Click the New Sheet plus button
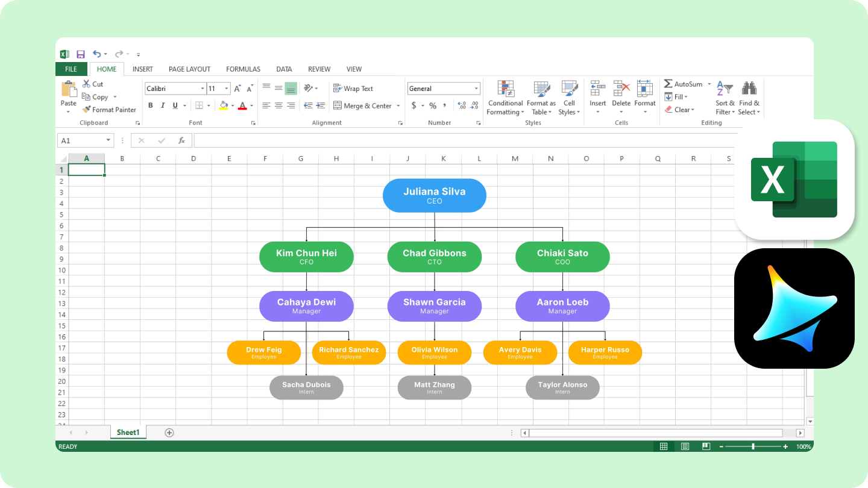Image resolution: width=868 pixels, height=488 pixels. point(169,432)
